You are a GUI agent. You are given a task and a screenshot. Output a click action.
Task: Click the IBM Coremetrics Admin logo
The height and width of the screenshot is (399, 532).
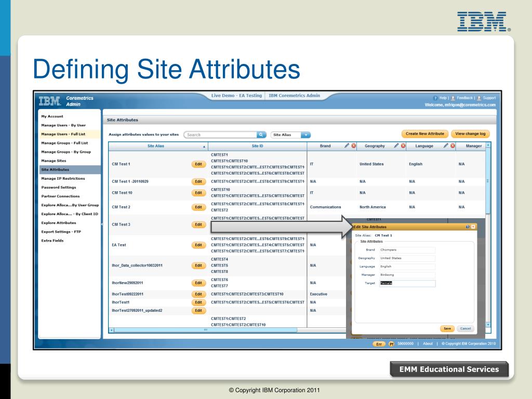coord(66,101)
